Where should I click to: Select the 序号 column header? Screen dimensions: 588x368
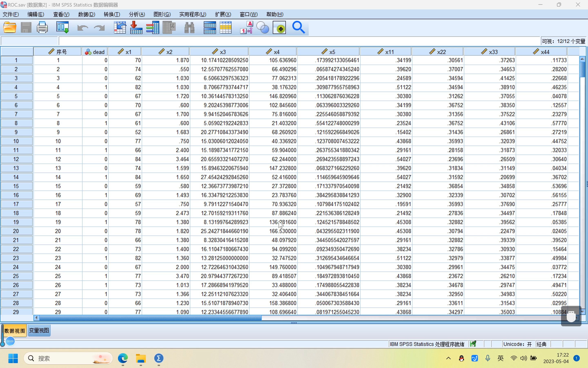[x=57, y=52]
